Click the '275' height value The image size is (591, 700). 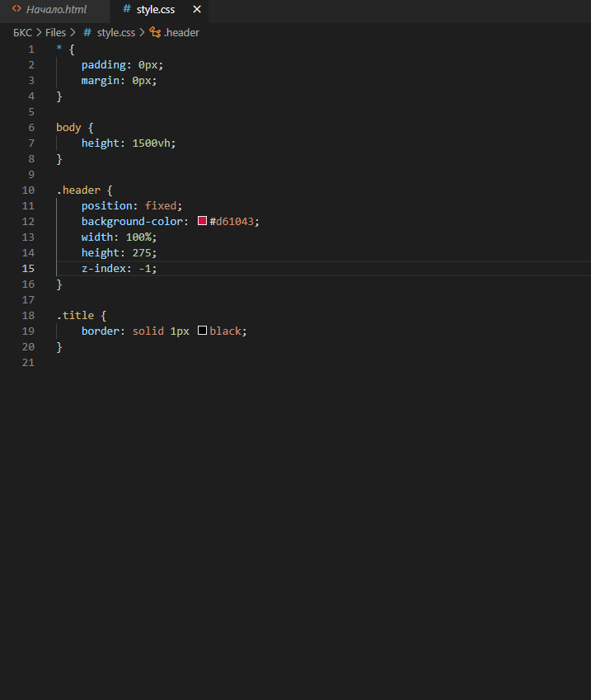(142, 252)
